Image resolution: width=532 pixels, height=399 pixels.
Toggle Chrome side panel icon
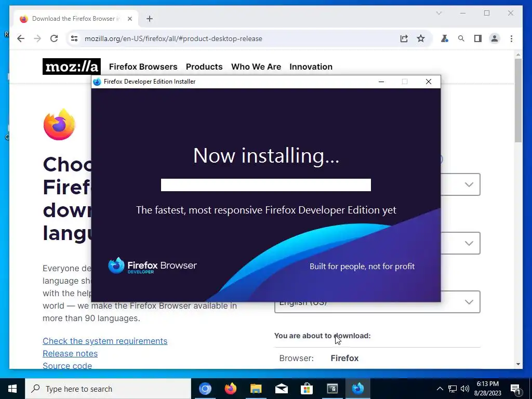click(x=478, y=38)
